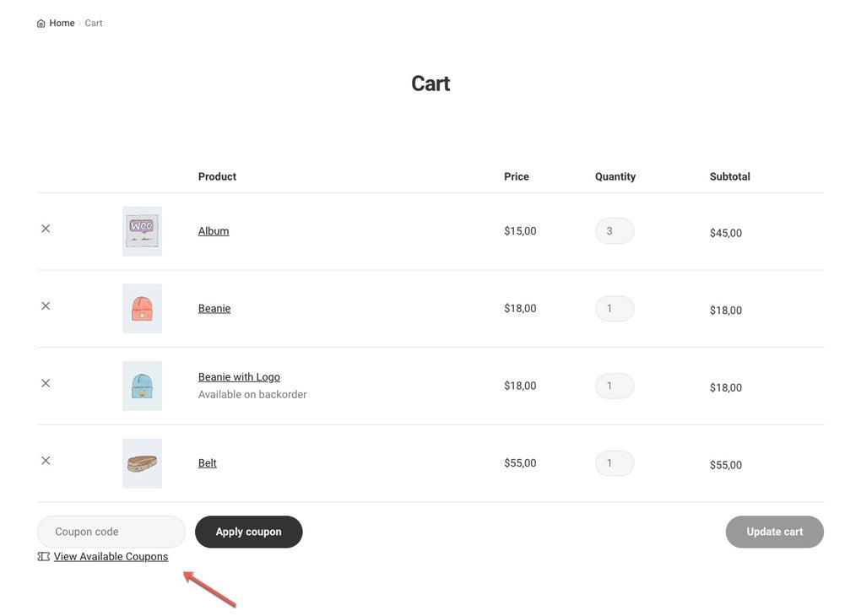Remove Belt from the cart
This screenshot has height=616, width=861.
46,461
